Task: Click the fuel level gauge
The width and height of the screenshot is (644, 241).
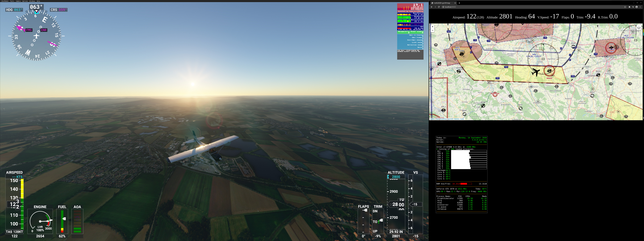Action: (x=62, y=221)
